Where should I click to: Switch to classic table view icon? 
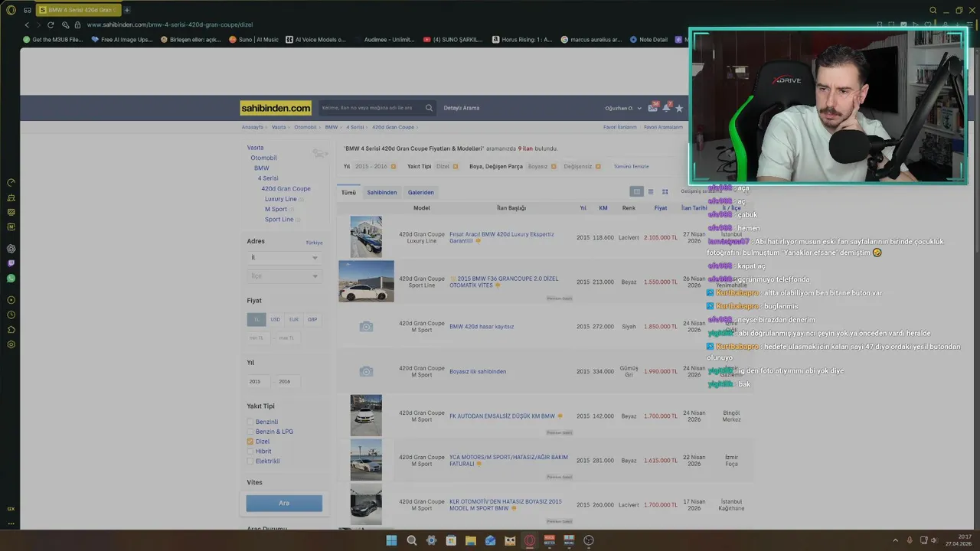click(636, 191)
